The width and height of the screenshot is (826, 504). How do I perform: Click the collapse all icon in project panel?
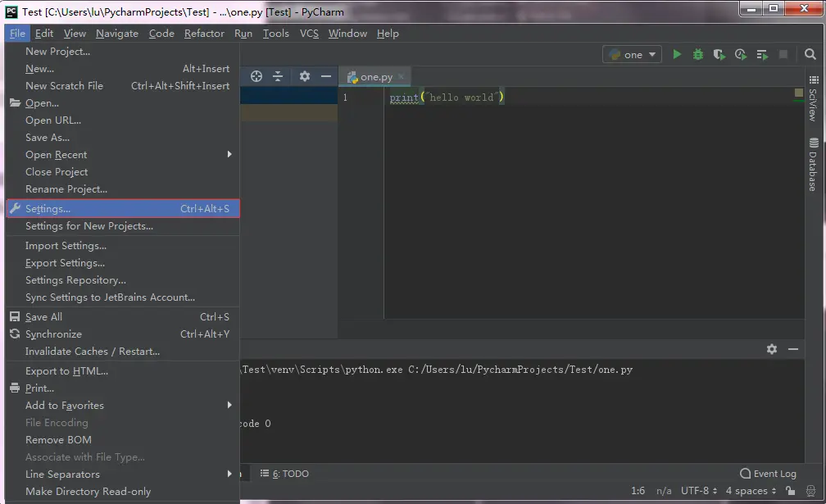point(278,76)
